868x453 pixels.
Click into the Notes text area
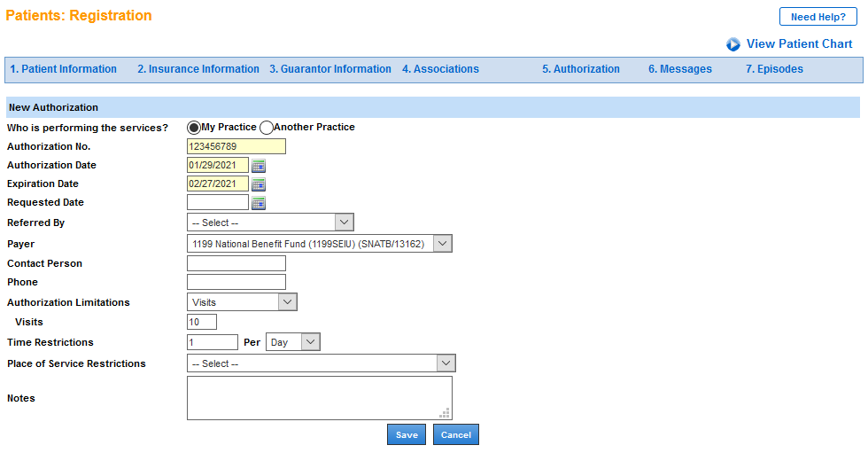319,397
